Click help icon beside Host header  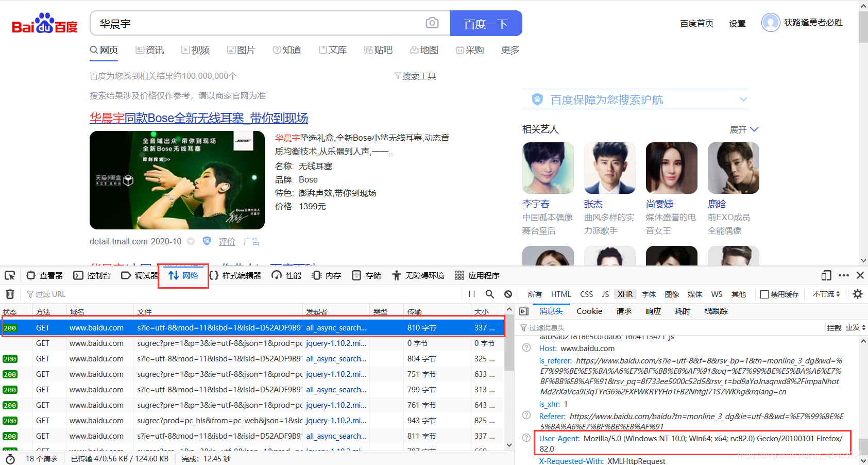[x=526, y=347]
